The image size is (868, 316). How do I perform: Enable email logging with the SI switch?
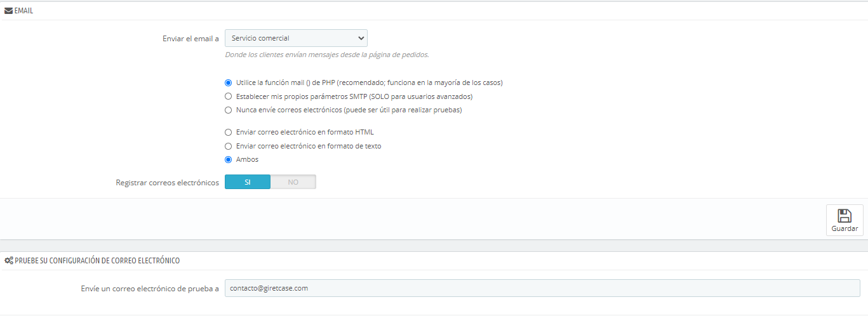[248, 182]
